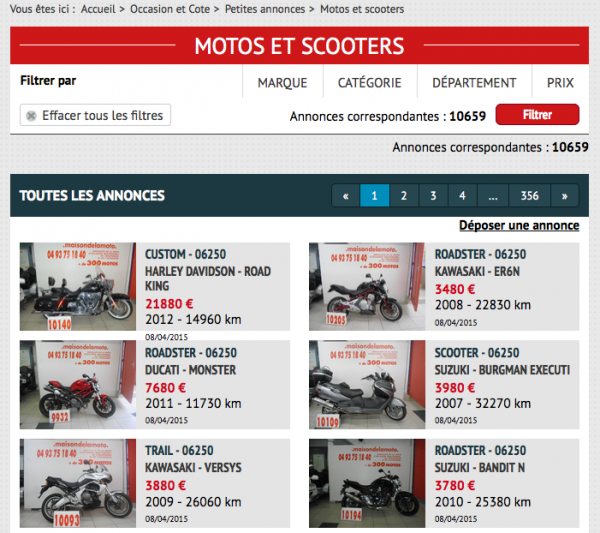Image resolution: width=600 pixels, height=533 pixels.
Task: Click 2009 - 26060 km text
Action: click(x=193, y=502)
